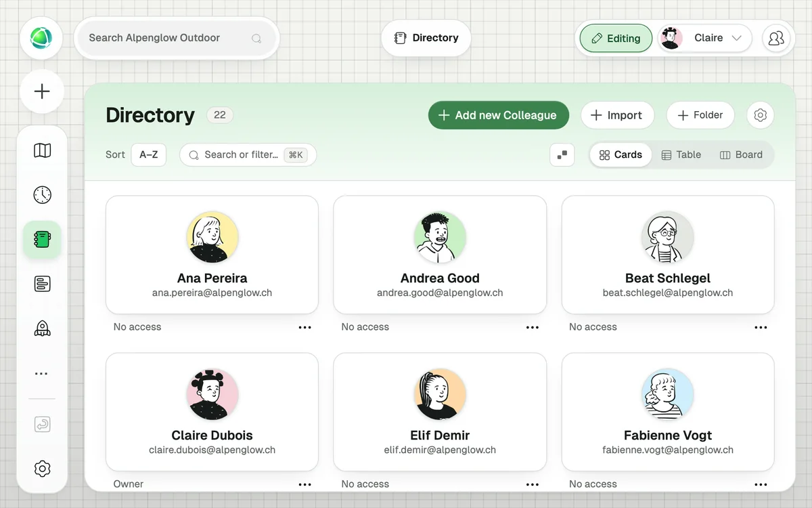The height and width of the screenshot is (508, 812).
Task: Open the map icon in sidebar
Action: coord(42,150)
